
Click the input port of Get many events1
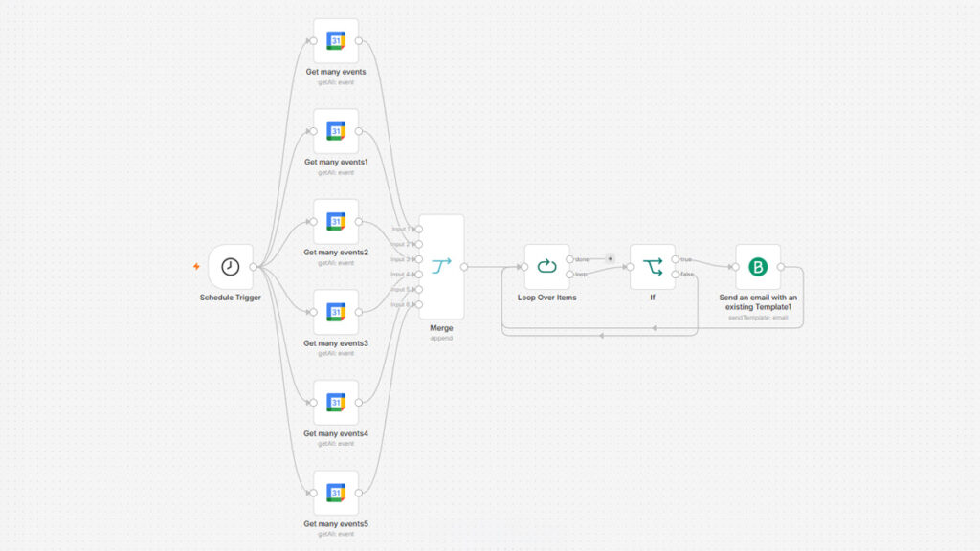click(313, 131)
